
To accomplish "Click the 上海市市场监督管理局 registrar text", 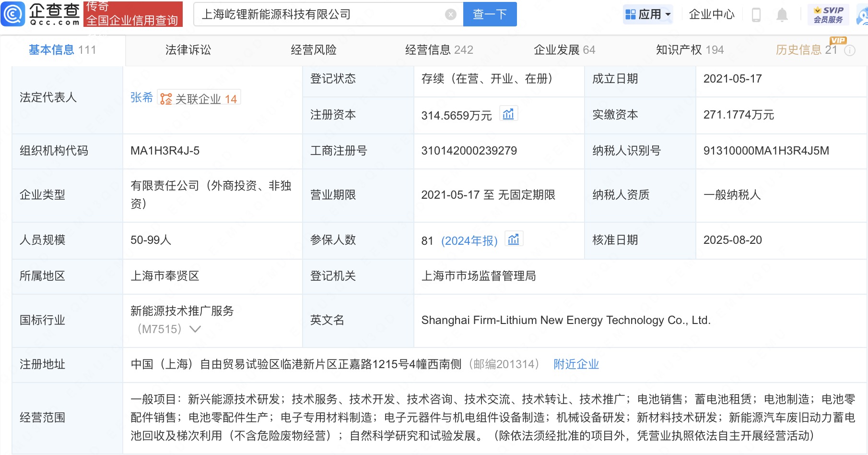I will [479, 276].
